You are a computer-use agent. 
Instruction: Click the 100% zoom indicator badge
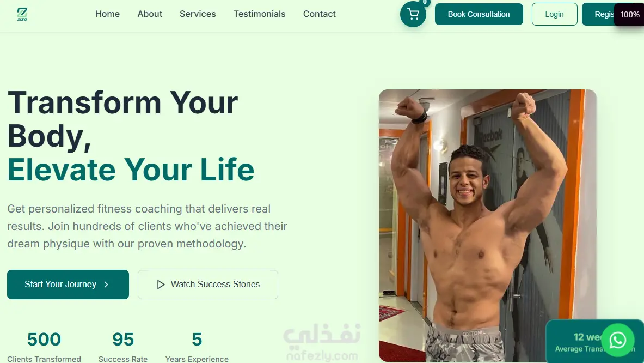click(x=629, y=14)
